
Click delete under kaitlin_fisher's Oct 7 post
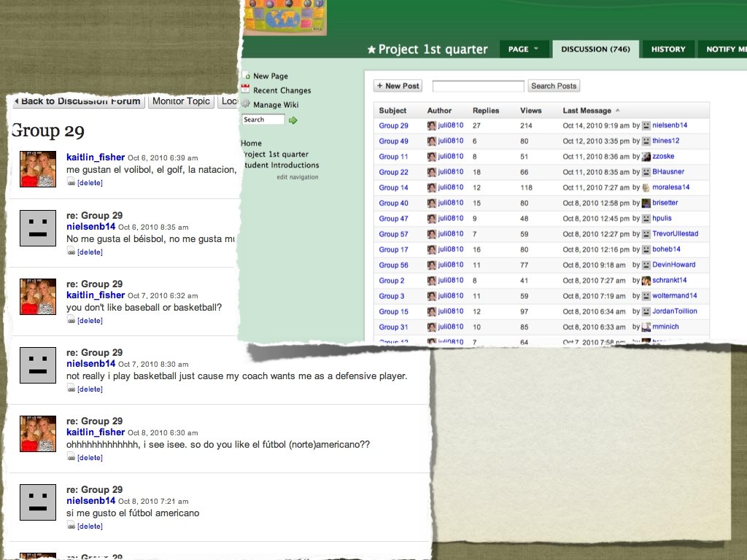pyautogui.click(x=90, y=321)
